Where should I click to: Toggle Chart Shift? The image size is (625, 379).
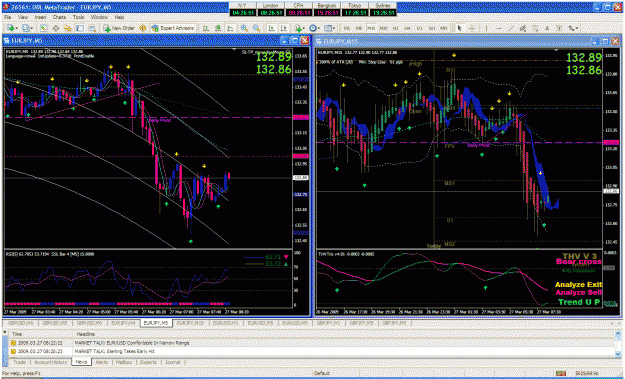click(283, 28)
